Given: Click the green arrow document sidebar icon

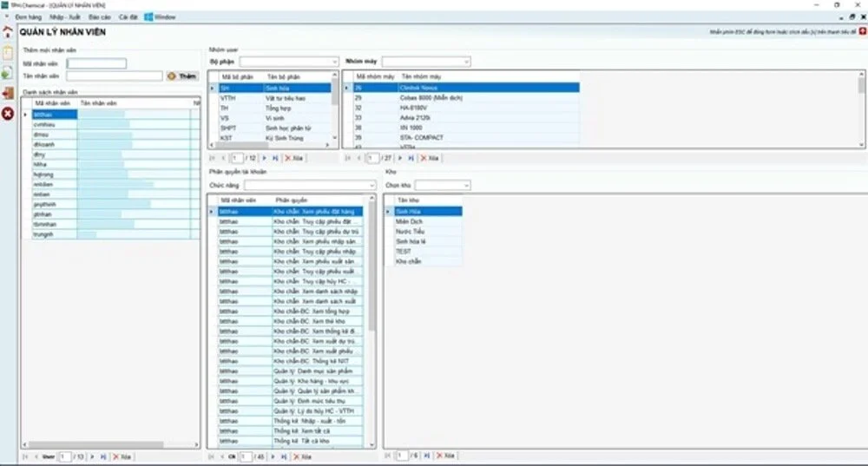Looking at the screenshot, I should pos(7,73).
